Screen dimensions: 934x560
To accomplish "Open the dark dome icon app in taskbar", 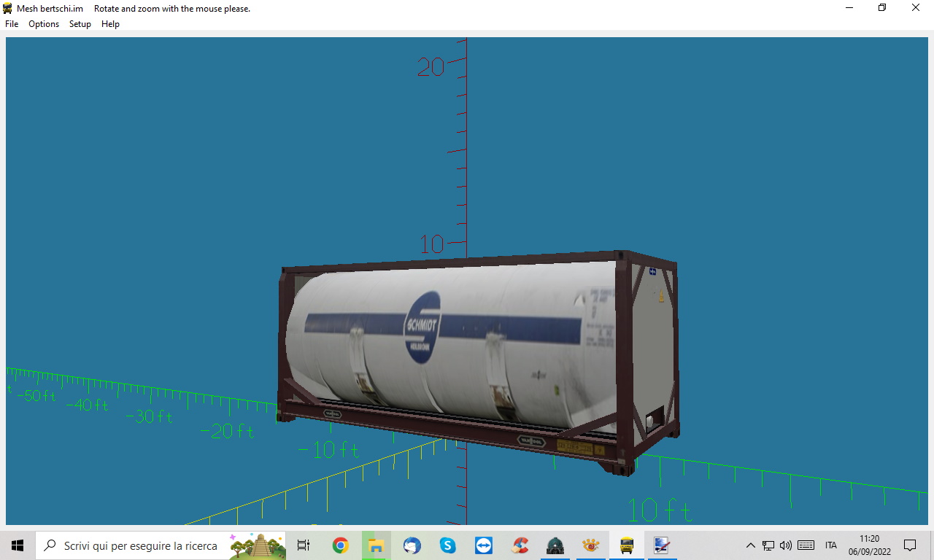I will pos(555,545).
